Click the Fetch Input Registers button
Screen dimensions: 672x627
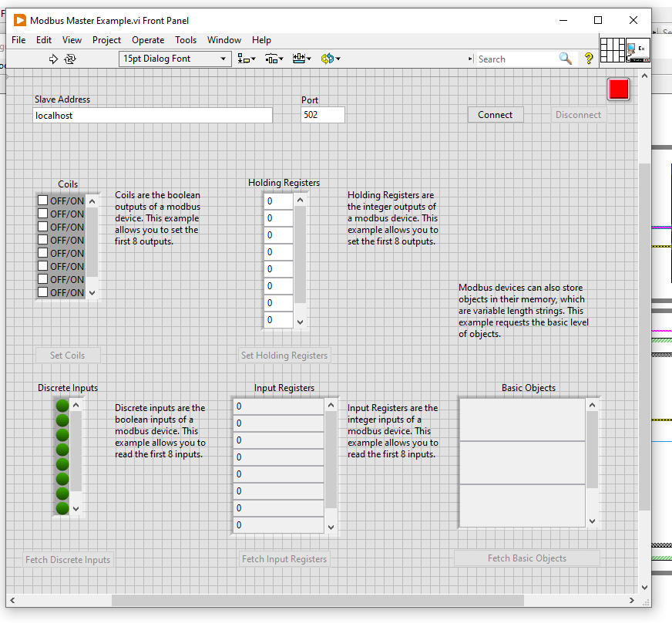click(284, 559)
